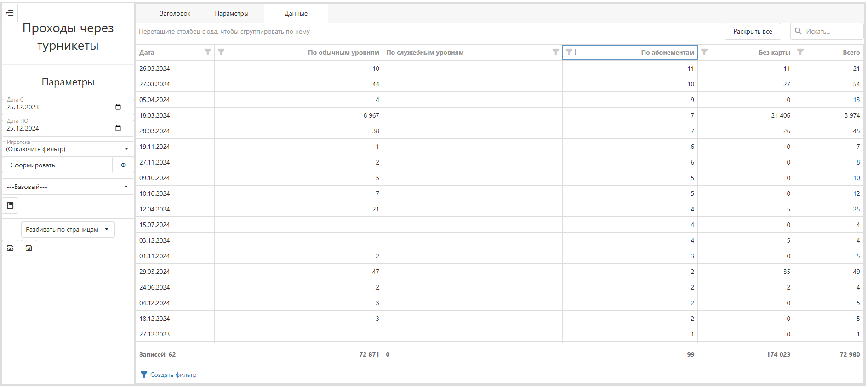This screenshot has height=387, width=868.
Task: Click the save layout icon button
Action: [10, 205]
